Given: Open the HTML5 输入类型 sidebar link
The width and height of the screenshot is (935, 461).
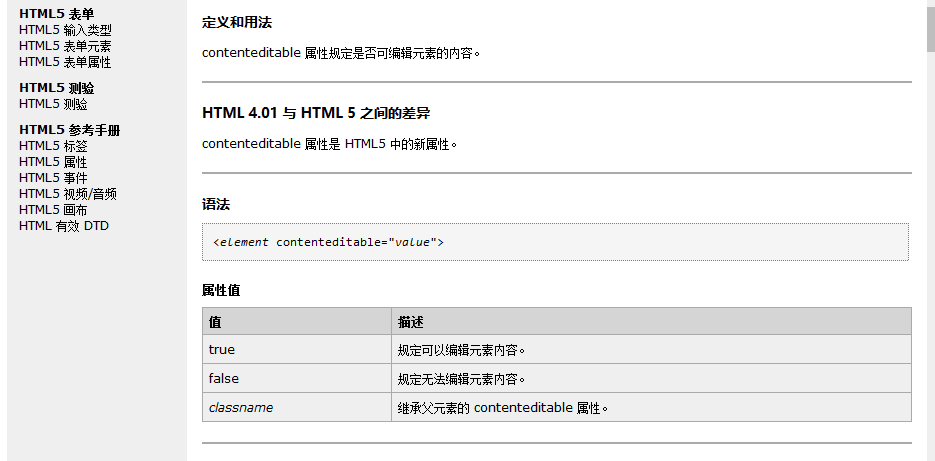Looking at the screenshot, I should tap(65, 30).
